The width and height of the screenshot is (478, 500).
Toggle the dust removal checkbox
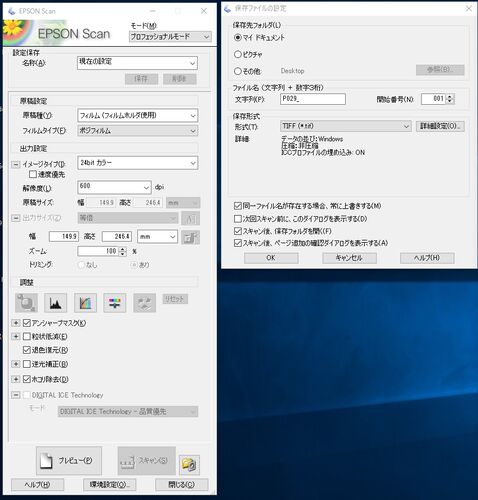[x=27, y=379]
